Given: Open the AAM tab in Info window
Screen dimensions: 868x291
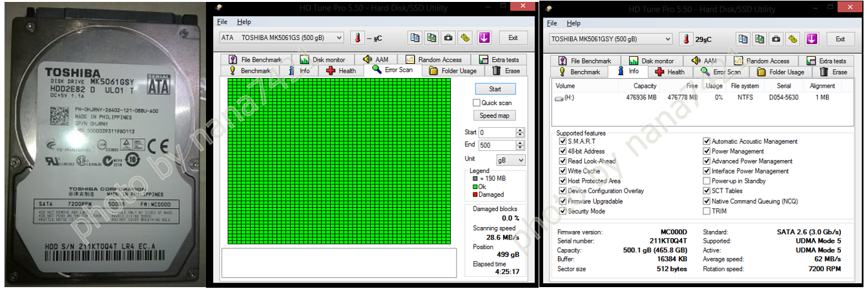Looking at the screenshot, I should pyautogui.click(x=705, y=61).
